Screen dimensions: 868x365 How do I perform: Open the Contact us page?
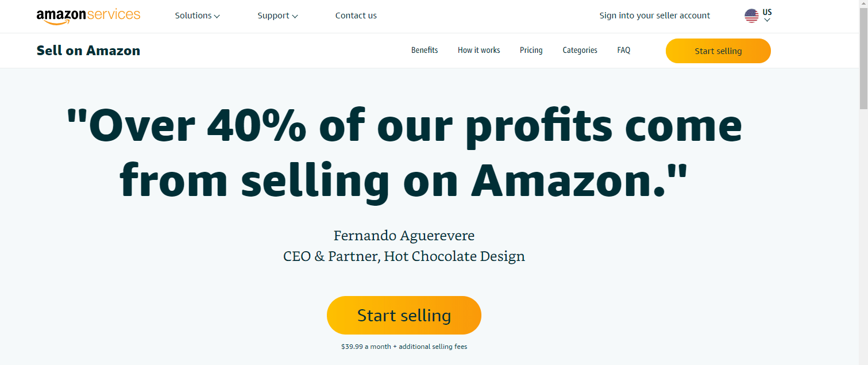coord(356,16)
